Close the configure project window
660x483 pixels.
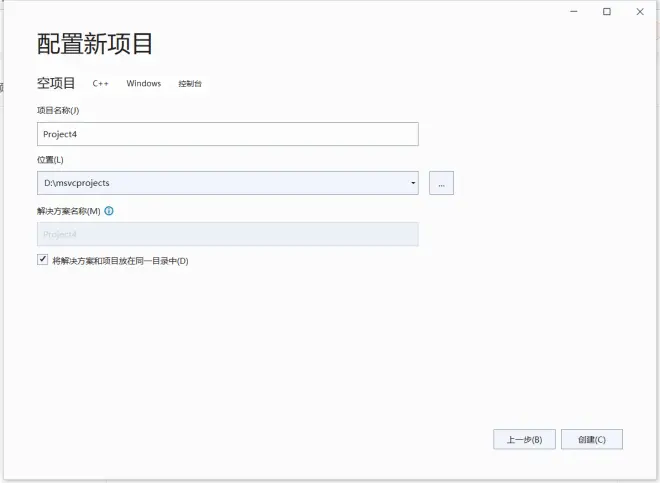(640, 12)
